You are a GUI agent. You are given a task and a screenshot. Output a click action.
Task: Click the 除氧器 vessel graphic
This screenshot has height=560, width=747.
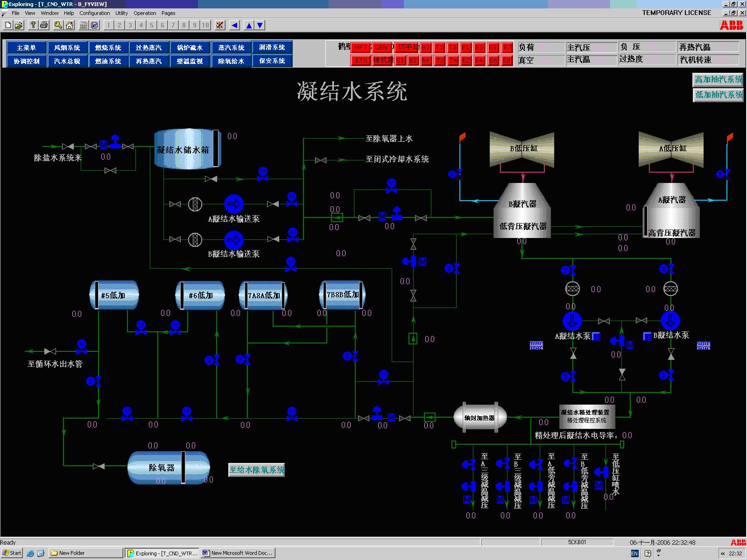click(x=169, y=467)
